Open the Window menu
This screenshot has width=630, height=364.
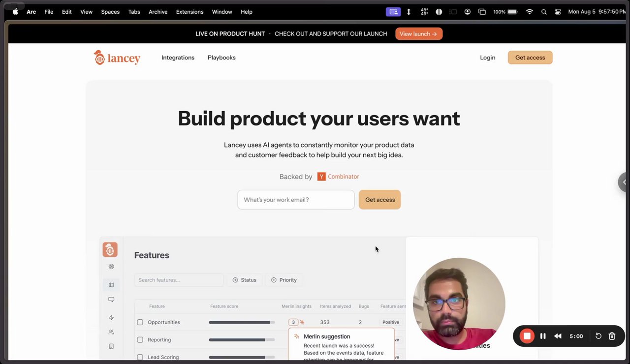click(222, 12)
